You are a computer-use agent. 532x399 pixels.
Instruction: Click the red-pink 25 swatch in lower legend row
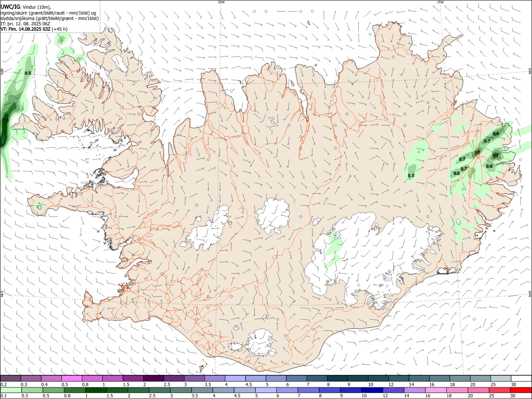pyautogui.click(x=500, y=390)
